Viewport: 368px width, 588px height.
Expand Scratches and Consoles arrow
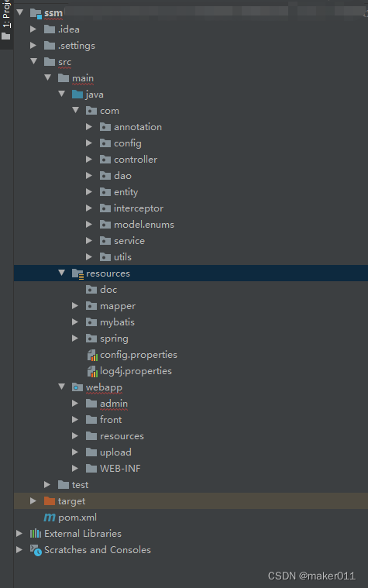point(19,549)
